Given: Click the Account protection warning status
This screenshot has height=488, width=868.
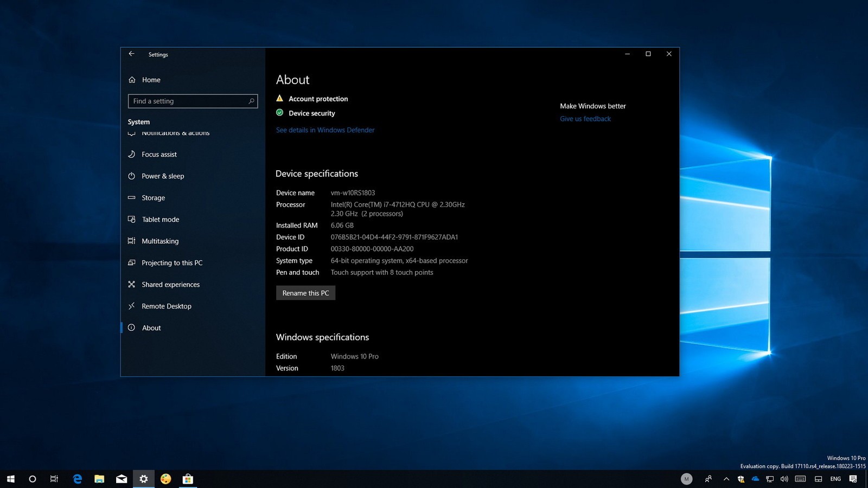Looking at the screenshot, I should tap(312, 99).
